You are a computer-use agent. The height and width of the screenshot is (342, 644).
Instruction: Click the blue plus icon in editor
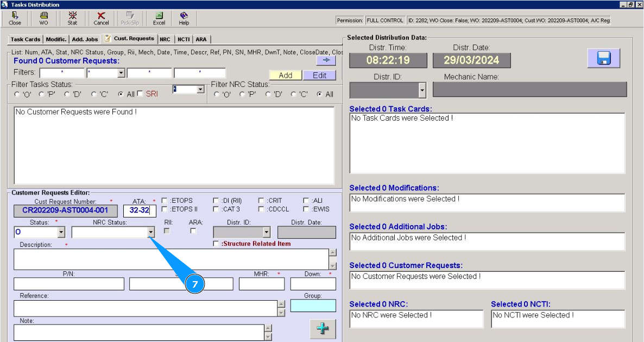coord(323,328)
